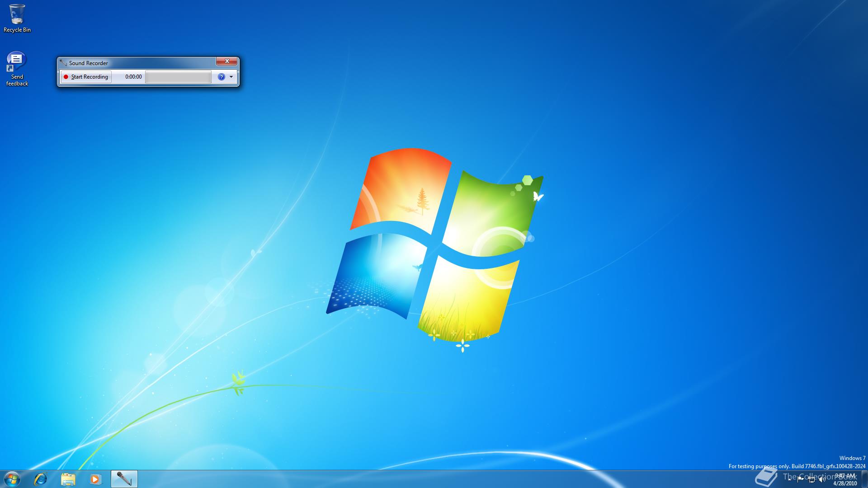Image resolution: width=868 pixels, height=488 pixels.
Task: Click the 0:00:00 recording timer
Action: [133, 77]
